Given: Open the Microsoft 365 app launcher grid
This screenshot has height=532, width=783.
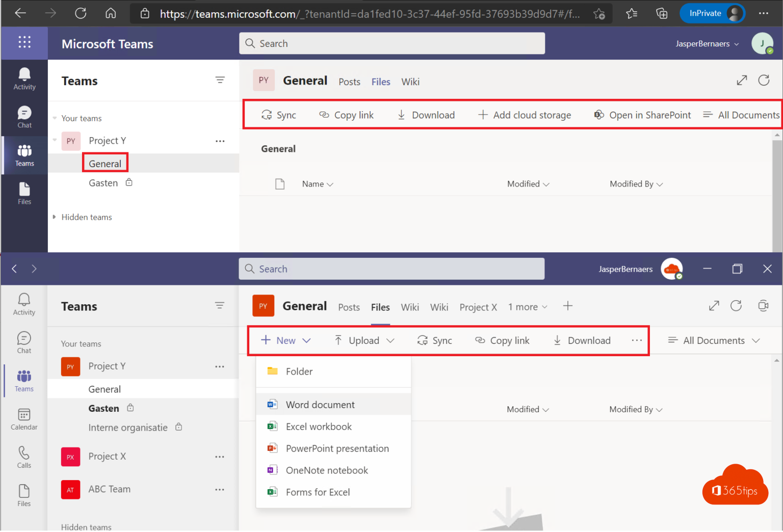Looking at the screenshot, I should click(x=24, y=43).
